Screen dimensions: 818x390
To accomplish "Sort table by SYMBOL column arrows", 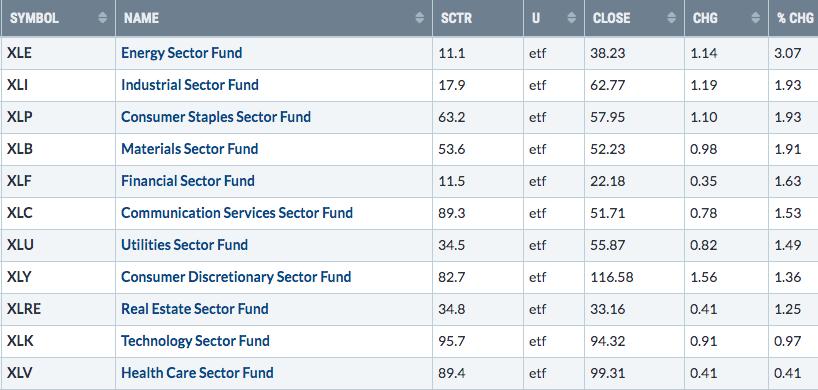I will [x=103, y=18].
